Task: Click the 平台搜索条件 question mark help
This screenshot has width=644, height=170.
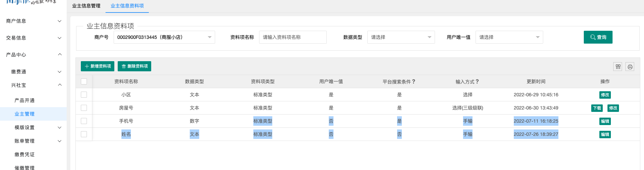Action: 414,81
